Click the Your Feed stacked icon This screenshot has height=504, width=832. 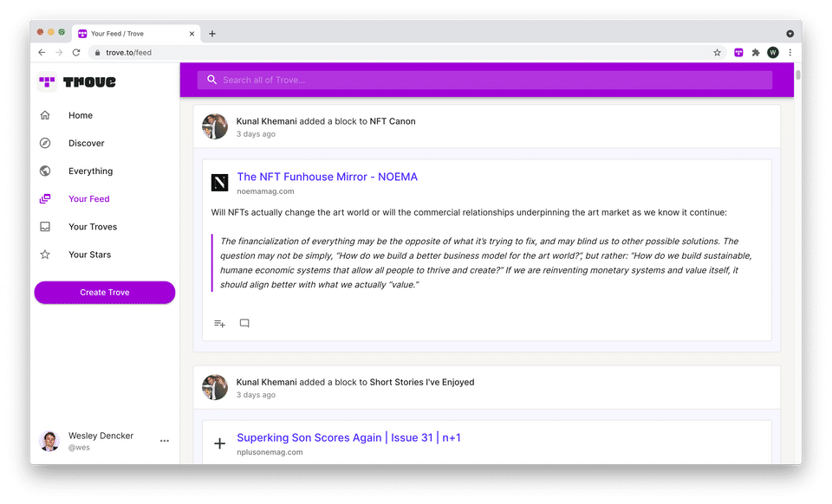(x=45, y=198)
